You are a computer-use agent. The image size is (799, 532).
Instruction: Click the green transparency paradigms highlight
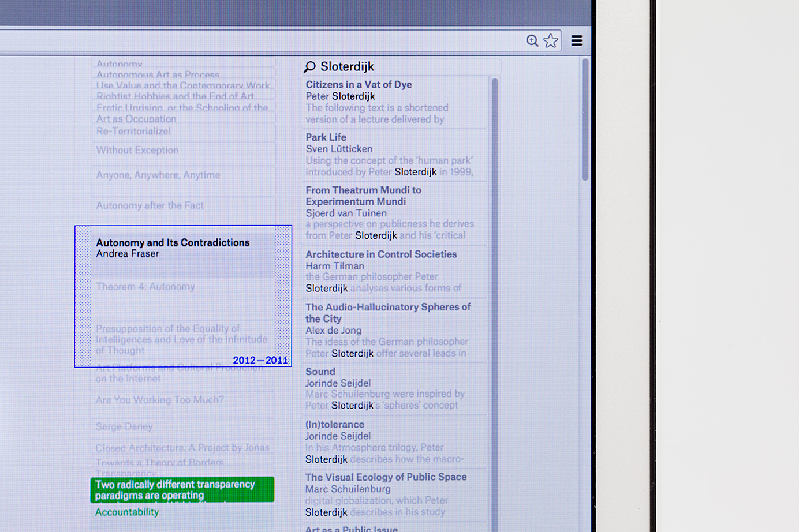coord(182,490)
